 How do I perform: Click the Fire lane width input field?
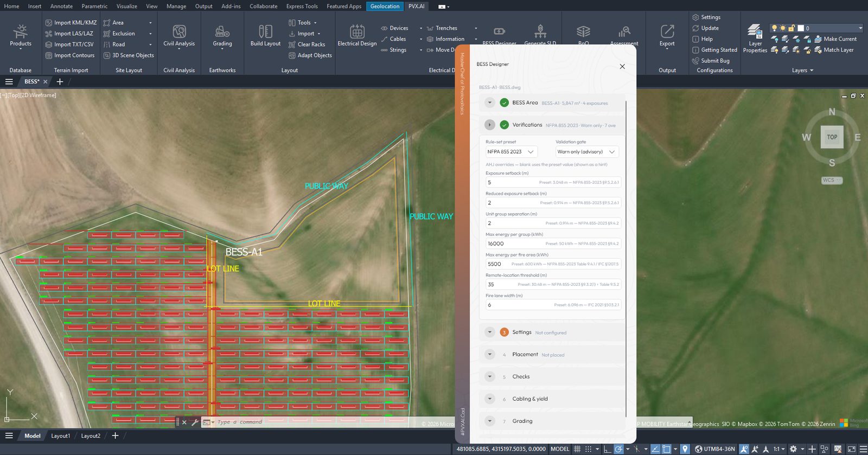[553, 305]
